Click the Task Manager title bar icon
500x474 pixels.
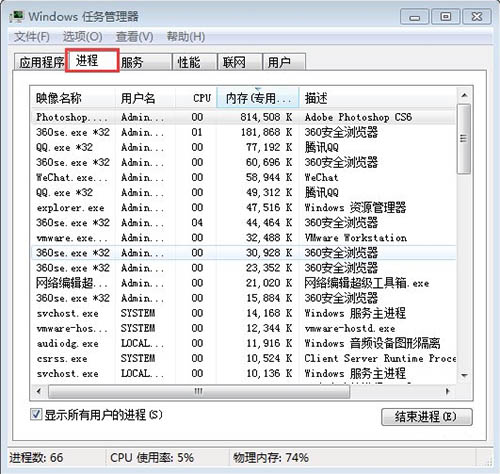coord(17,17)
